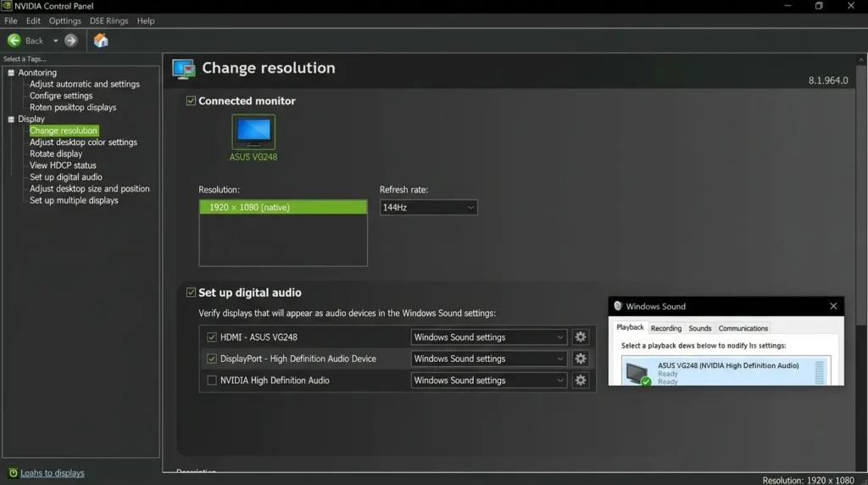This screenshot has height=485, width=868.
Task: Open dropdown for NVIDIA High Definition Audio row
Action: coord(489,380)
